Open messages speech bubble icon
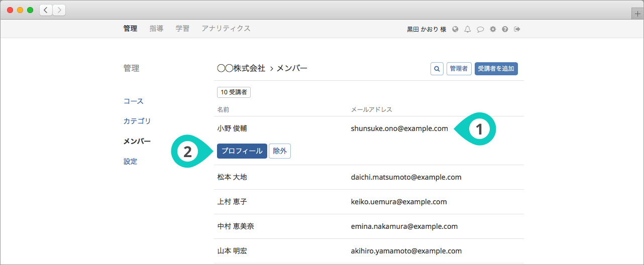The width and height of the screenshot is (644, 265). coord(480,29)
